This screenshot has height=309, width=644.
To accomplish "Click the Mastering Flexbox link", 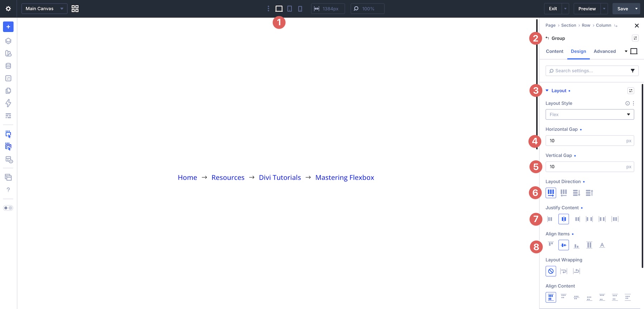I will click(345, 178).
